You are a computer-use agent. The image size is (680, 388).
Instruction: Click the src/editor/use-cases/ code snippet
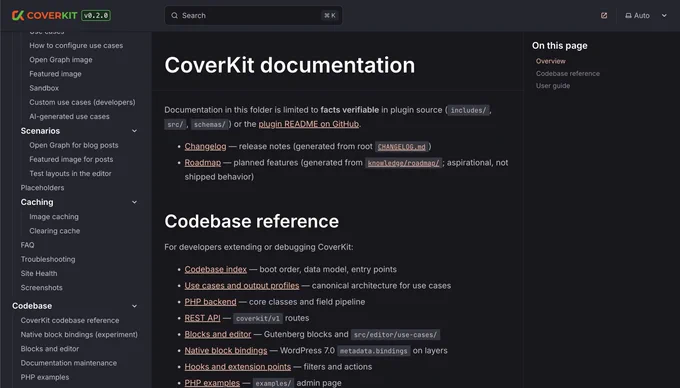(395, 335)
